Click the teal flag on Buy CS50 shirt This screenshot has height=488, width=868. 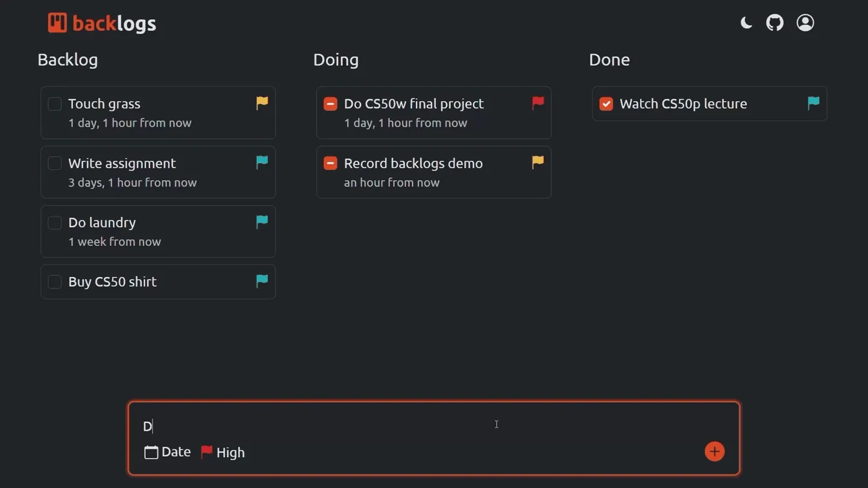[x=262, y=281]
